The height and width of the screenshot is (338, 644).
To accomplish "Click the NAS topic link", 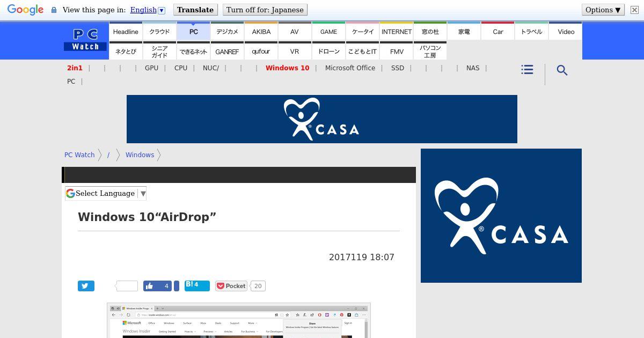I will (x=473, y=68).
